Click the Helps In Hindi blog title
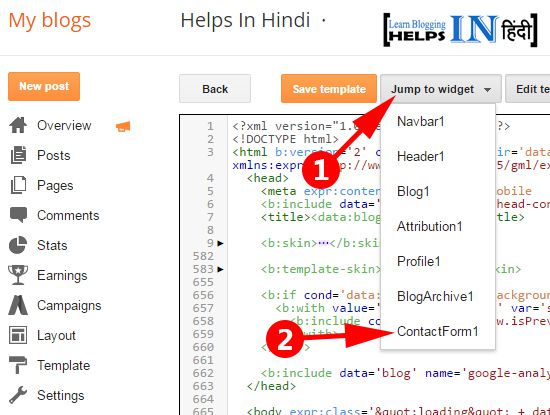Viewport: 550px width, 415px height. 245,20
